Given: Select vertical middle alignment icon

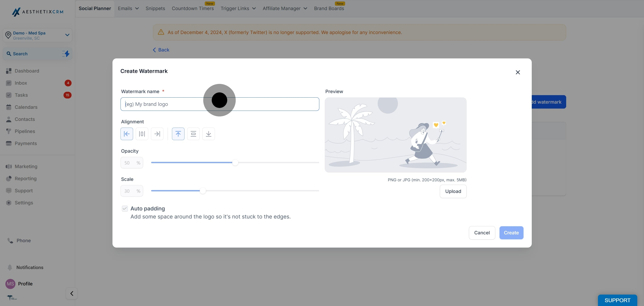Looking at the screenshot, I should tap(193, 134).
